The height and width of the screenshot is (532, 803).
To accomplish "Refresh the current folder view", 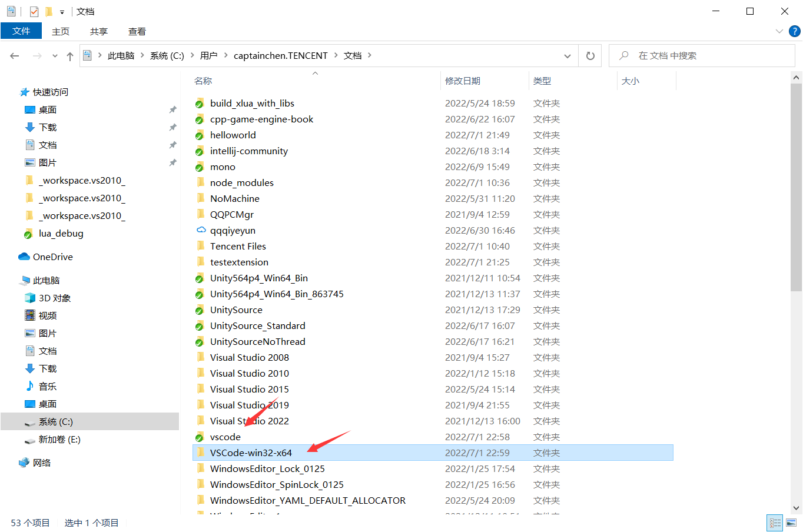I will point(590,56).
